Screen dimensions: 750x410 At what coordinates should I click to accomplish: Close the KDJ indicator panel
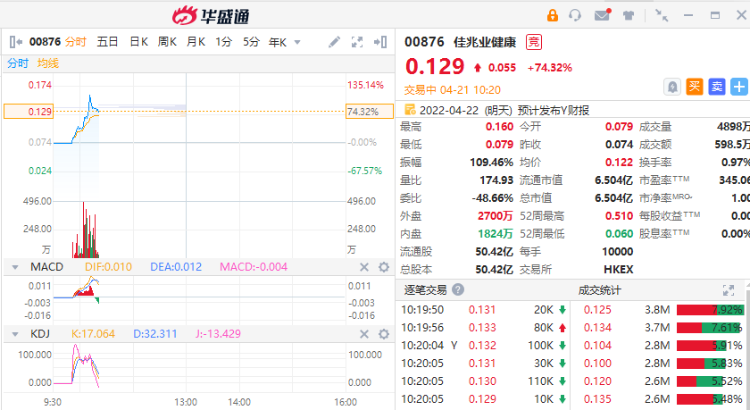point(364,334)
